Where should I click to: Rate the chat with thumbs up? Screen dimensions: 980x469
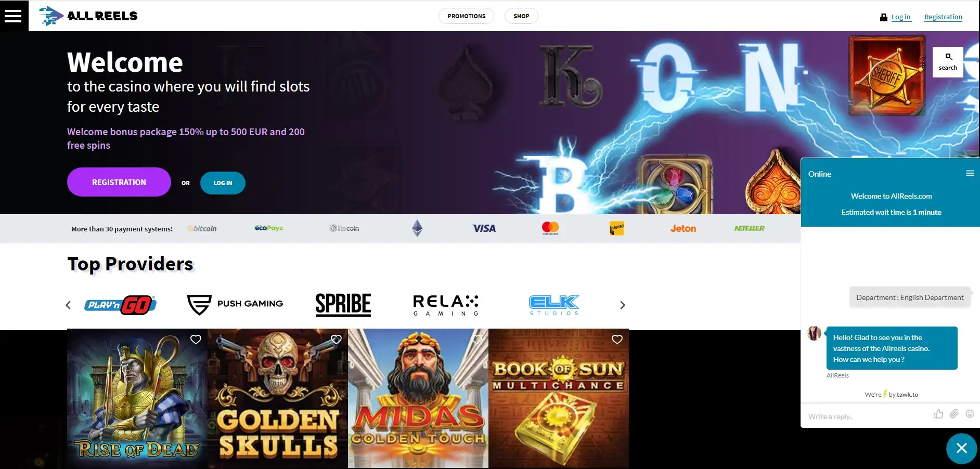coord(938,414)
